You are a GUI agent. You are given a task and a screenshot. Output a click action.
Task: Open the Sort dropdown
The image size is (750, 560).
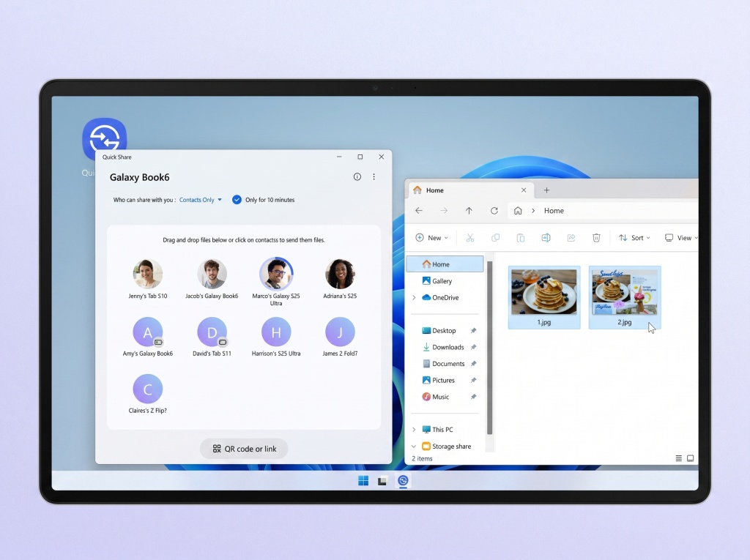[634, 238]
